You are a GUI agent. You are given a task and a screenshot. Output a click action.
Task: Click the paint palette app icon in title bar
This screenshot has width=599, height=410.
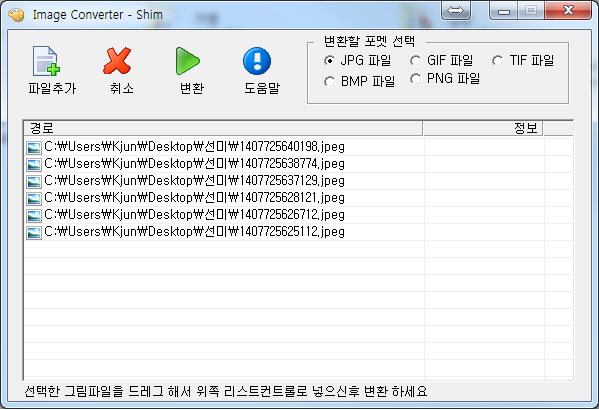click(x=16, y=15)
